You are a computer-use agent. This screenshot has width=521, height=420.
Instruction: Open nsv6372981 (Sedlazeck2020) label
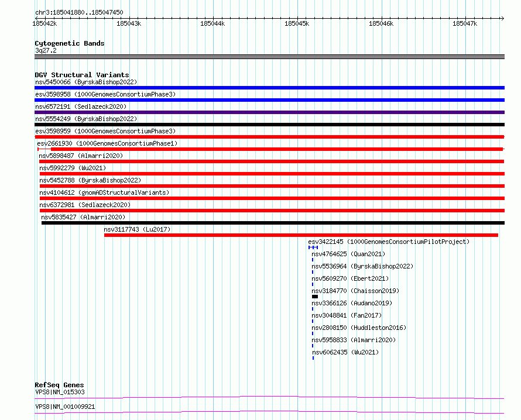pyautogui.click(x=85, y=205)
